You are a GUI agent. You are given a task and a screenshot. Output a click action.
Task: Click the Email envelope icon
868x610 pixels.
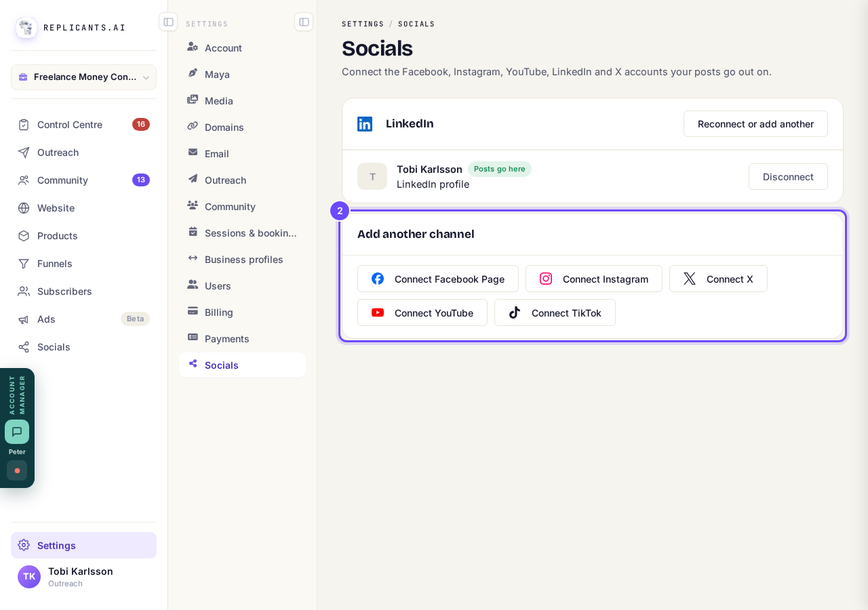(193, 153)
